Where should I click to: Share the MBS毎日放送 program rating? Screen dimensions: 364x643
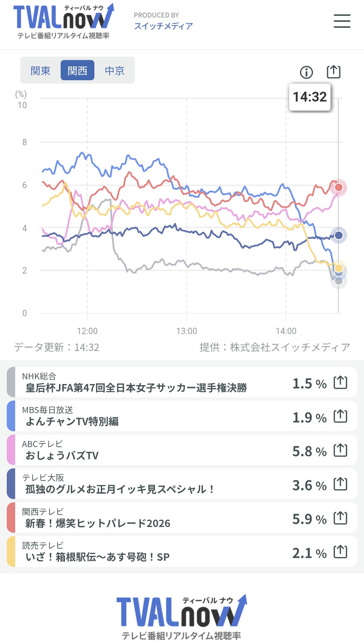click(x=340, y=416)
